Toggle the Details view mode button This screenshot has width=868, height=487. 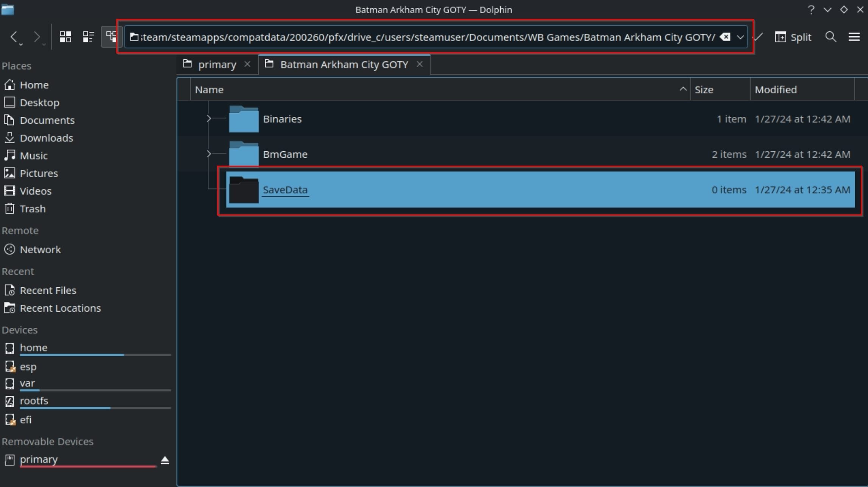click(111, 37)
